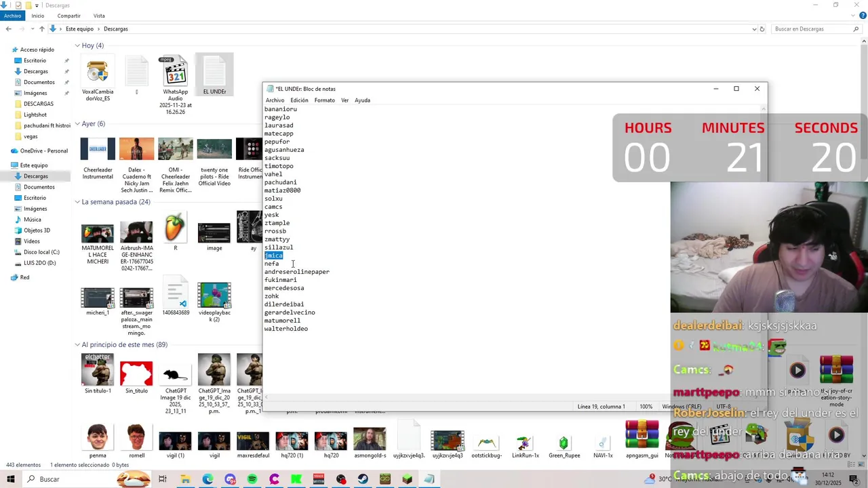
Task: Click the Properties quick access toolbar icon
Action: pos(18,5)
